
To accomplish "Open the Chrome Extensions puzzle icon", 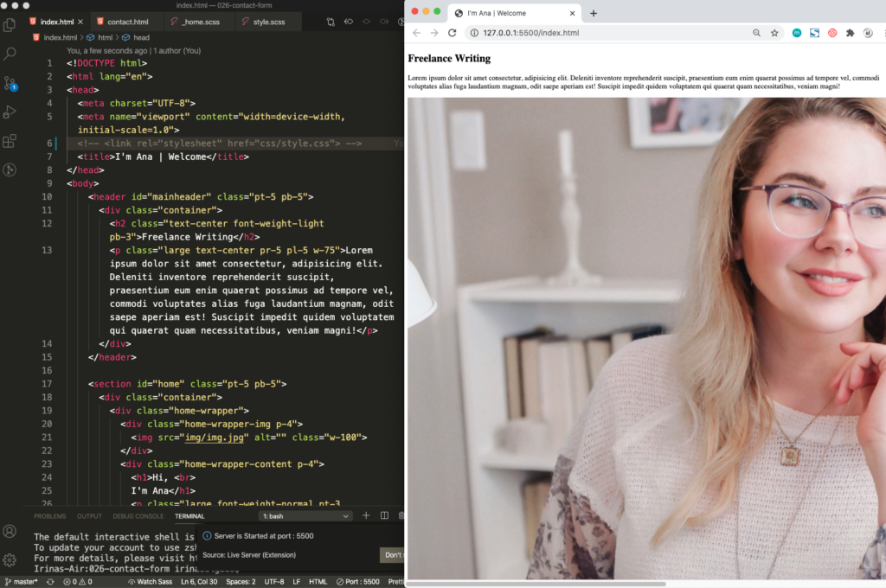I will [850, 33].
